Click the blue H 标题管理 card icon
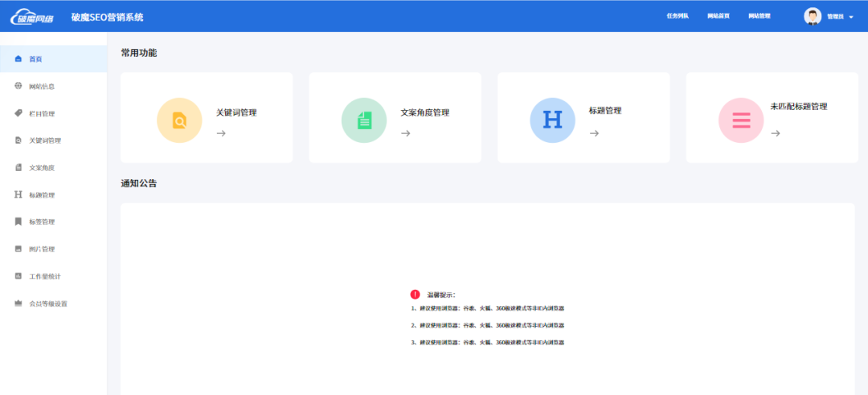 [x=552, y=120]
